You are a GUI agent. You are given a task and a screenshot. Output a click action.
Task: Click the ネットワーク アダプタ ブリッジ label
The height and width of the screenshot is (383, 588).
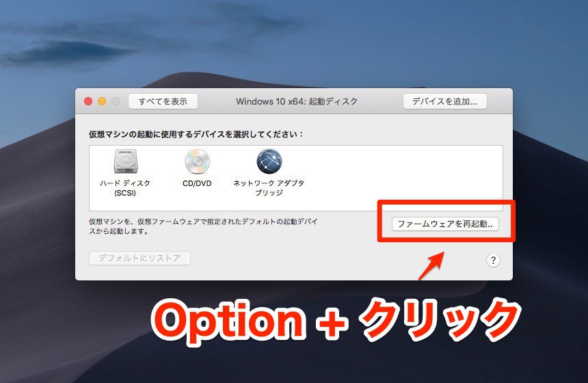269,188
